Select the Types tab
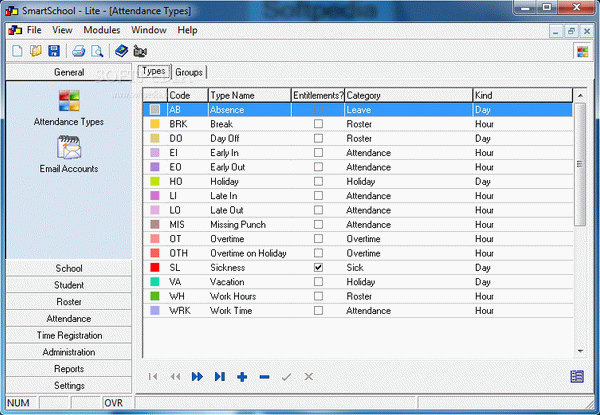The height and width of the screenshot is (415, 600). [154, 71]
